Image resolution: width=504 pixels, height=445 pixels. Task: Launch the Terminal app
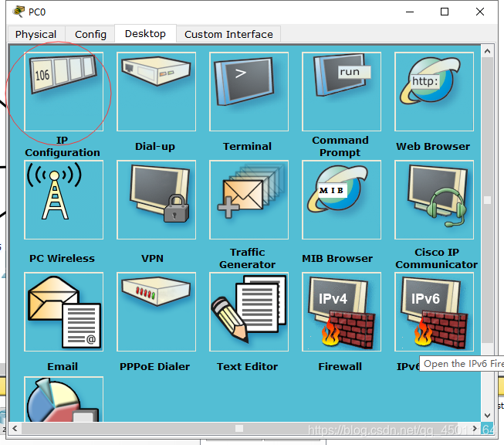pyautogui.click(x=249, y=92)
